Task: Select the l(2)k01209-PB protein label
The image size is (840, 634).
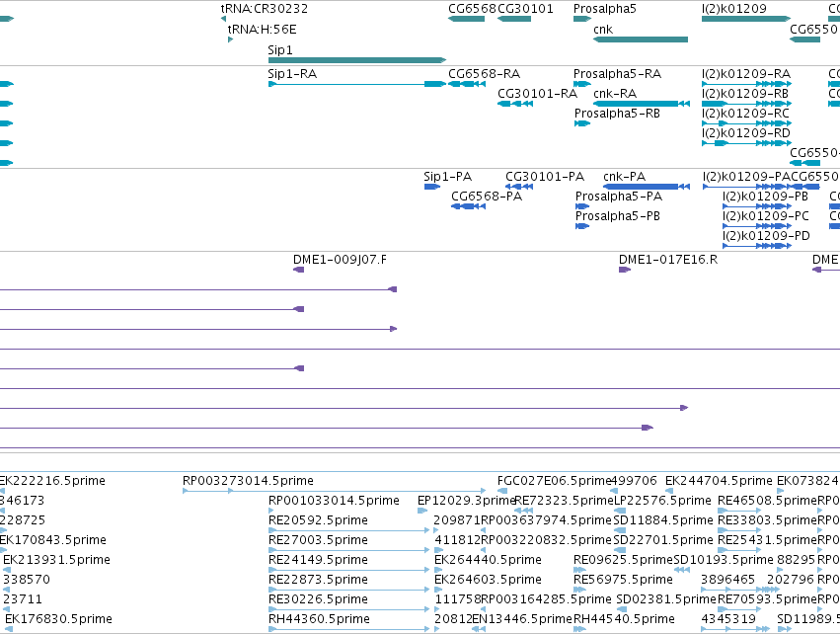Action: [765, 197]
